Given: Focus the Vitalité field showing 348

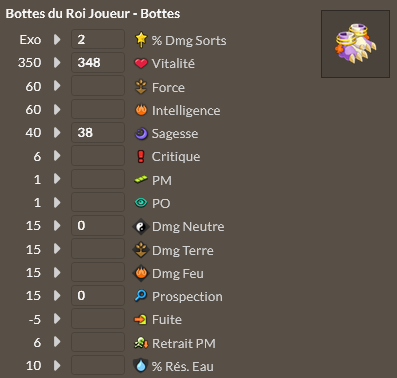Looking at the screenshot, I should pos(98,62).
